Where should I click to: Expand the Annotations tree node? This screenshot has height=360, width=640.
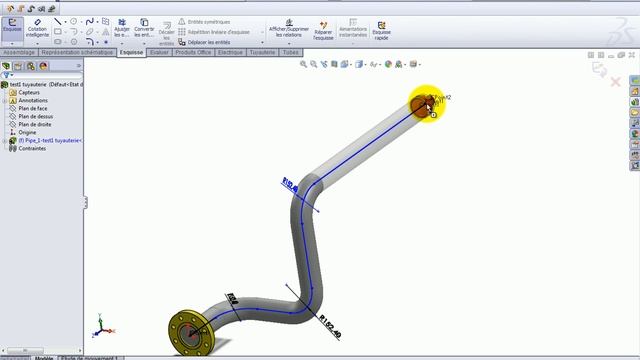coord(4,100)
